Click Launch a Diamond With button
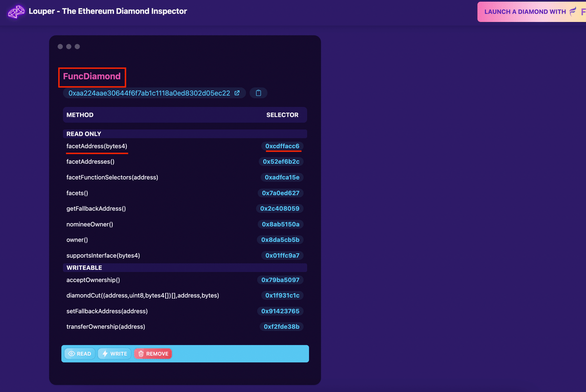This screenshot has width=586, height=392. (532, 12)
